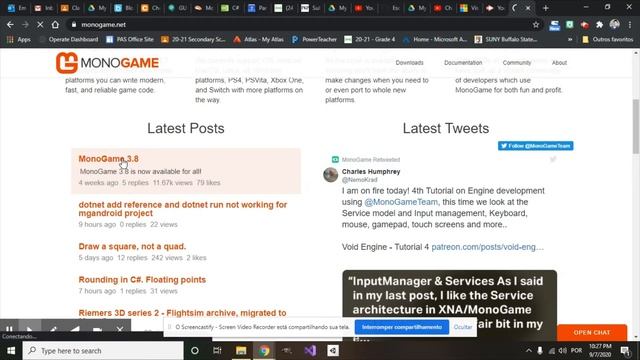Open a new browser tab
Viewport: 640px width, 360px height.
pyautogui.click(x=545, y=8)
